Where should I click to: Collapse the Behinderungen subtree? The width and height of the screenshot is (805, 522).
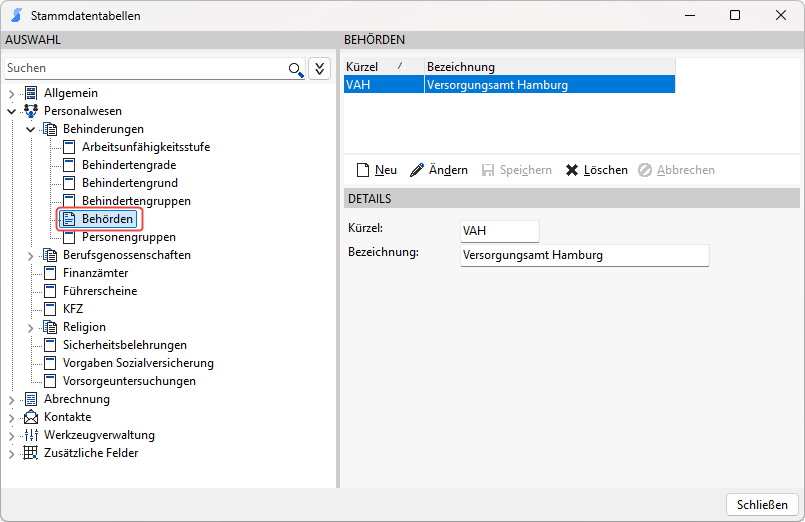pos(30,129)
